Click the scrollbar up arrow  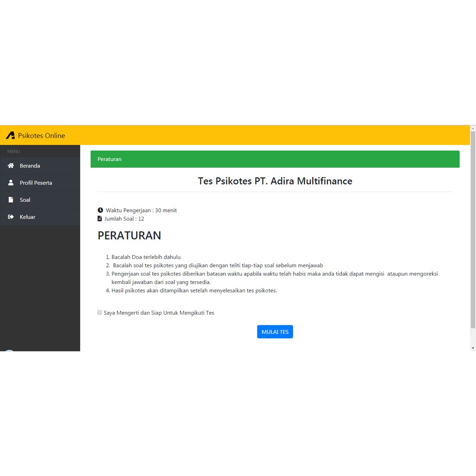473,129
